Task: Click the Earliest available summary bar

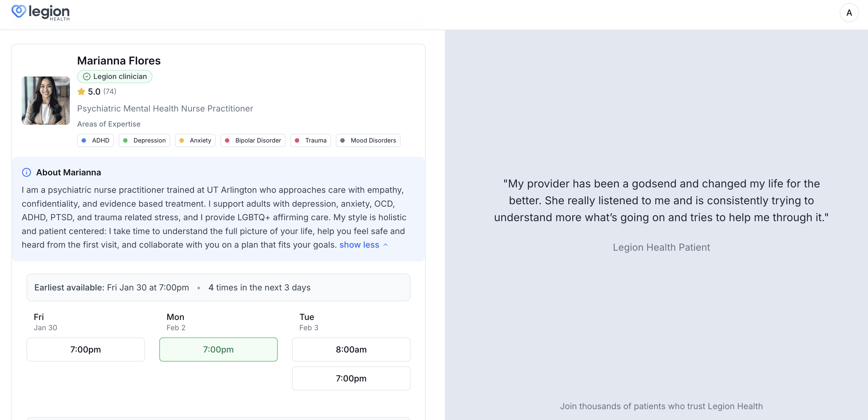Action: pos(218,287)
